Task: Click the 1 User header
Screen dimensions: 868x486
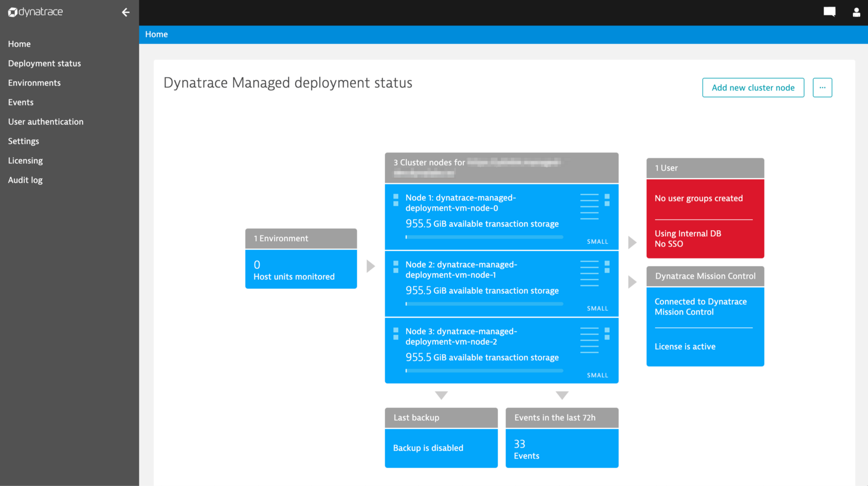Action: click(705, 168)
